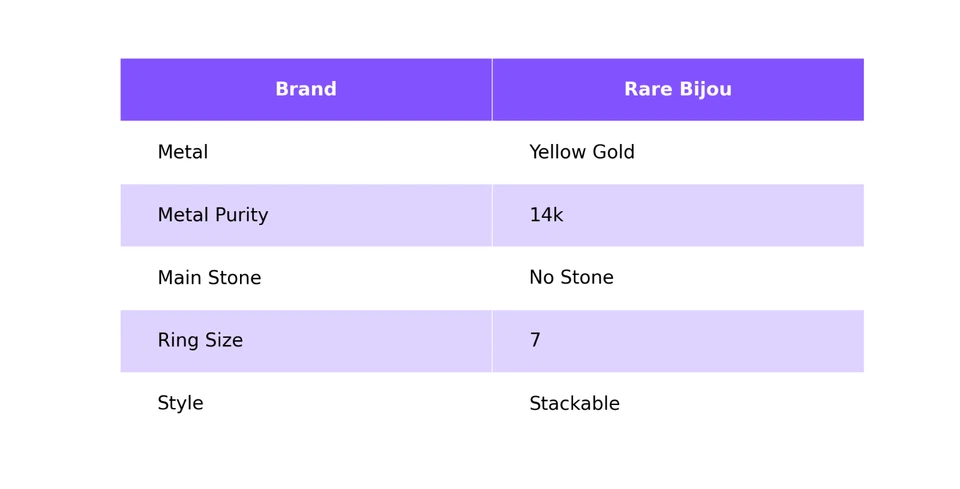This screenshot has width=960, height=489.
Task: Select the Stackable style value
Action: (x=574, y=404)
